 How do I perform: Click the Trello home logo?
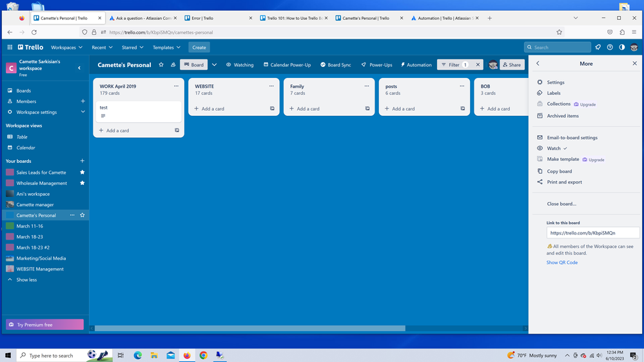[x=30, y=47]
